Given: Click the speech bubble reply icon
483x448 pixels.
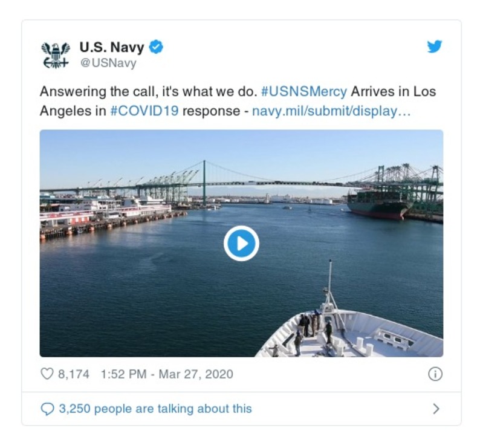Looking at the screenshot, I should [x=47, y=409].
